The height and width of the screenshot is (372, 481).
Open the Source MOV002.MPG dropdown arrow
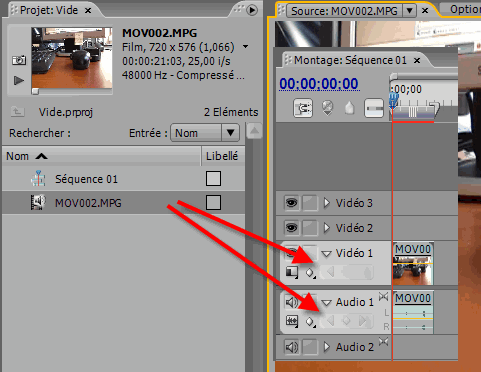click(x=410, y=11)
